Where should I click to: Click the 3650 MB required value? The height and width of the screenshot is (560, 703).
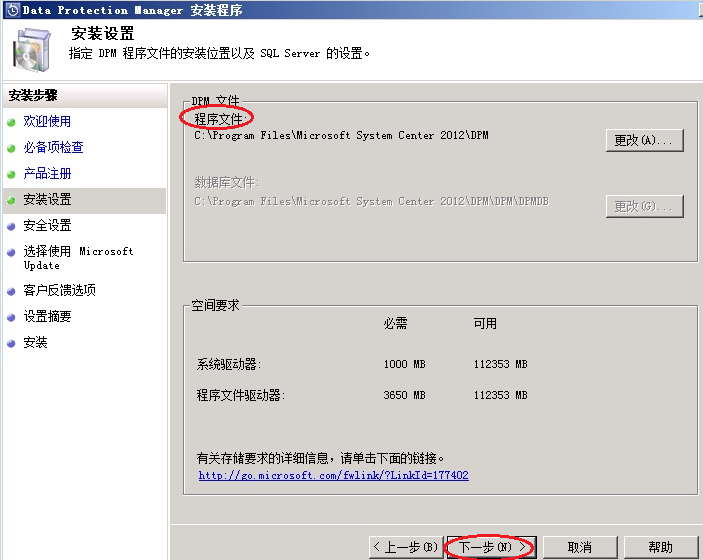(404, 395)
